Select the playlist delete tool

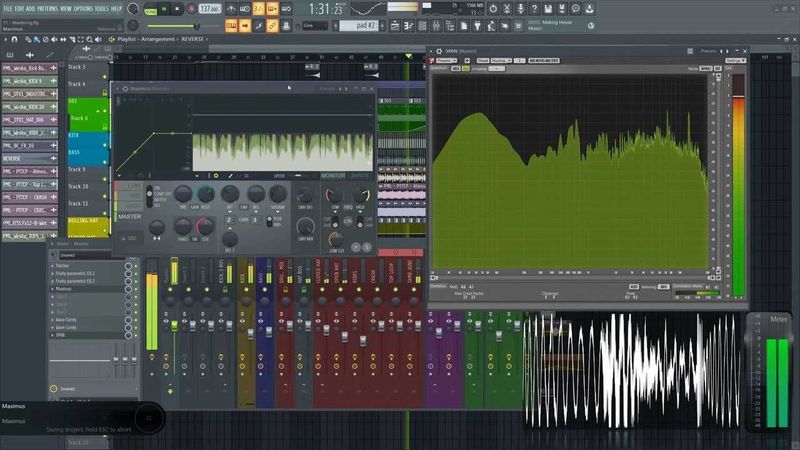tap(45, 39)
